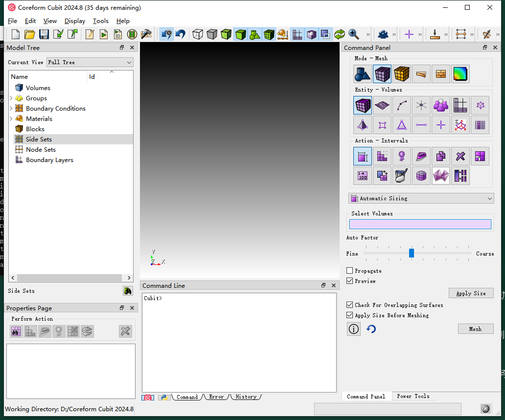Expand the Groups tree node
The width and height of the screenshot is (505, 420).
click(x=11, y=98)
